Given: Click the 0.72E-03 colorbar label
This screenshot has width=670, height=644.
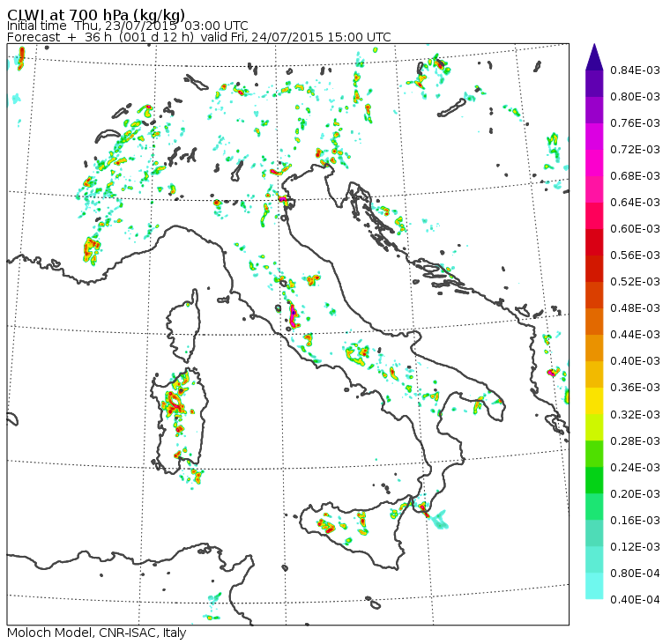Looking at the screenshot, I should pos(635,150).
